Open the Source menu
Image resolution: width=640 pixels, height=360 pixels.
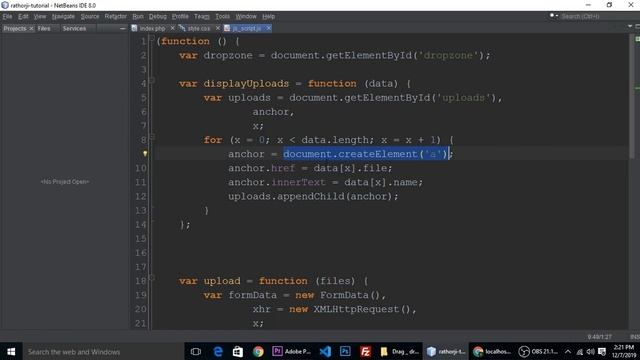tap(89, 16)
